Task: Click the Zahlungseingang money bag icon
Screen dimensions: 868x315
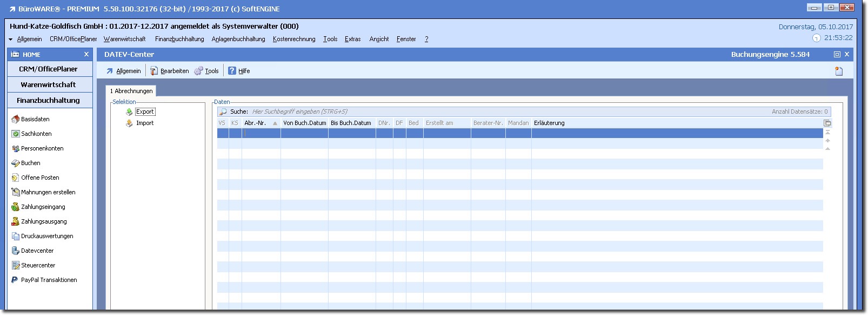Action: [x=15, y=207]
